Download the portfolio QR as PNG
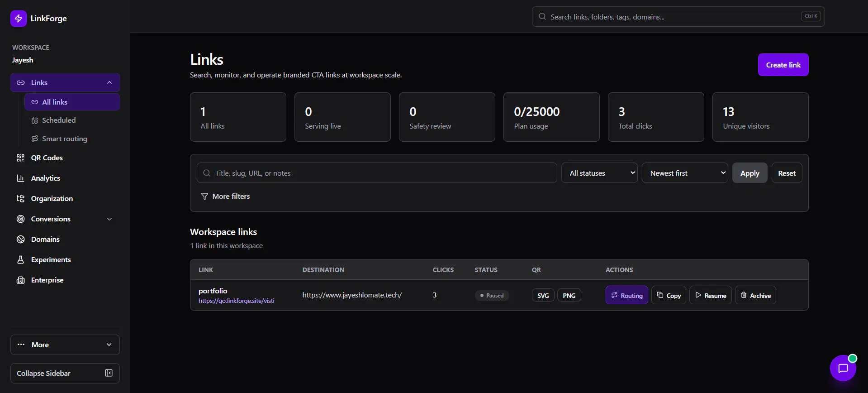 click(x=569, y=295)
